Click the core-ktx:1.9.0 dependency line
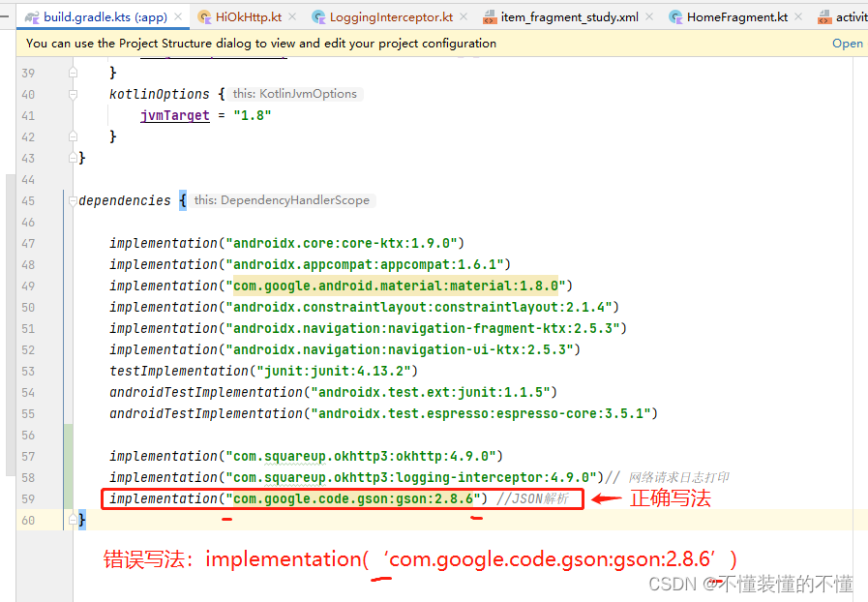 point(286,243)
